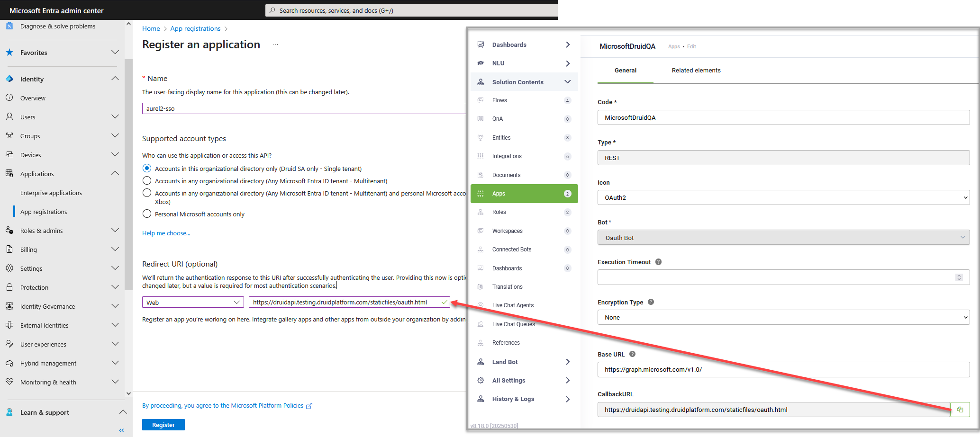The width and height of the screenshot is (980, 437).
Task: Click the copy CallbackURL icon button
Action: (x=960, y=410)
